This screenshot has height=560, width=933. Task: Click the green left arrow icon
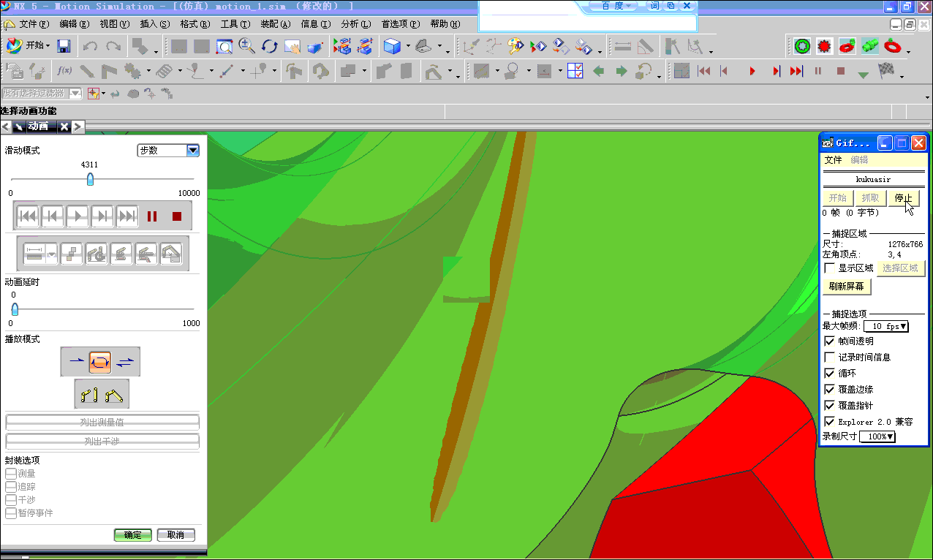coord(599,71)
